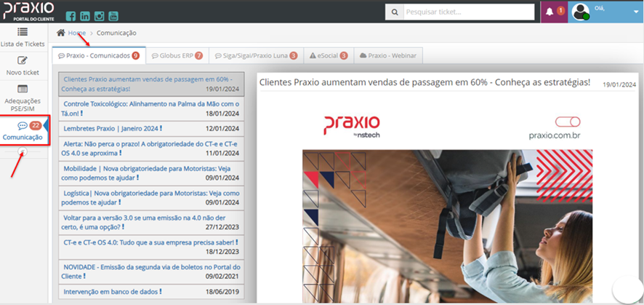Open Comunicação sidebar item
The image size is (644, 305).
click(24, 130)
